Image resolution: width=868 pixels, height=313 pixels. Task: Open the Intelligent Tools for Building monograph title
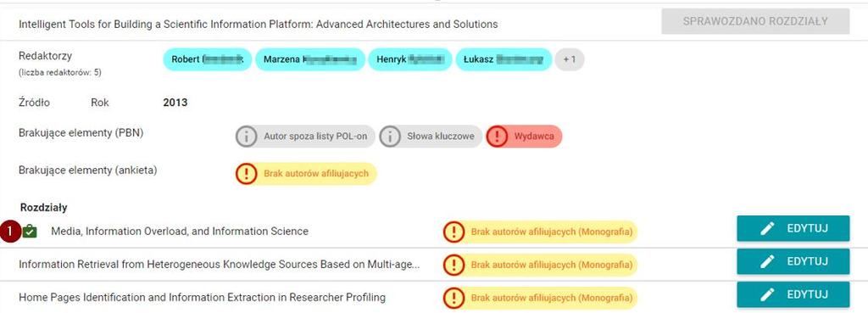pos(258,25)
